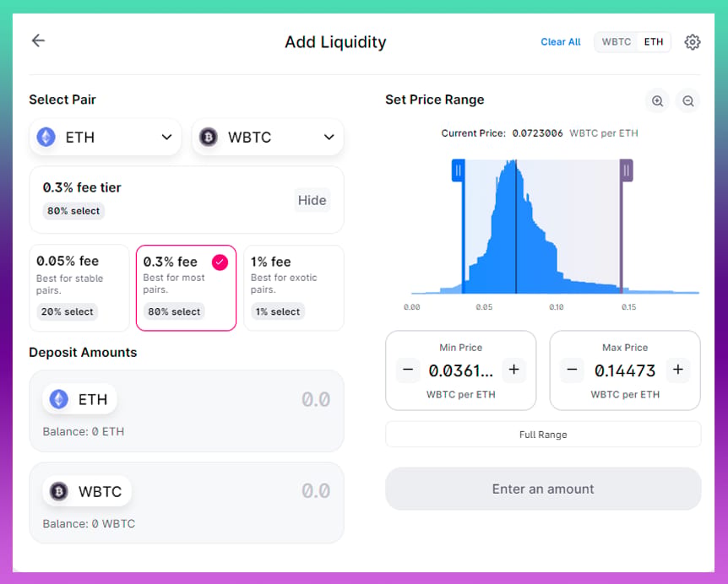Go back using the left arrow

click(38, 41)
